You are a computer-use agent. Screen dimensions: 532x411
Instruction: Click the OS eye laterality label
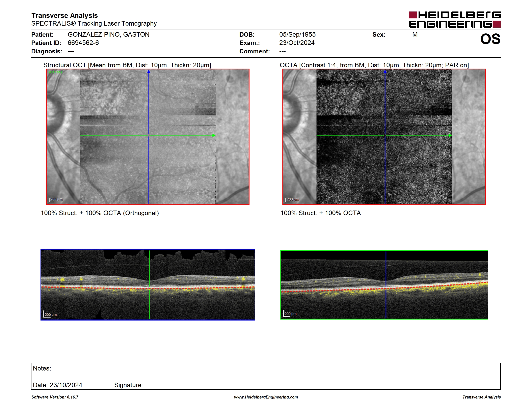point(490,39)
